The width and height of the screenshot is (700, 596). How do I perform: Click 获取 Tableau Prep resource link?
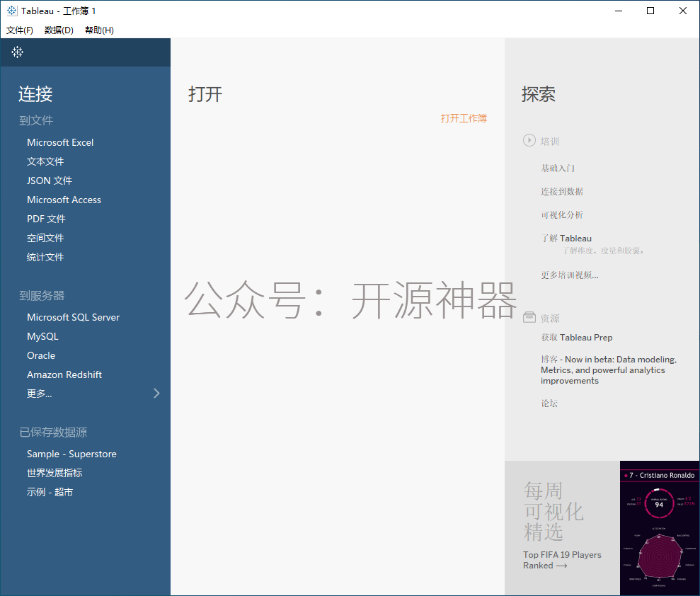pyautogui.click(x=576, y=338)
